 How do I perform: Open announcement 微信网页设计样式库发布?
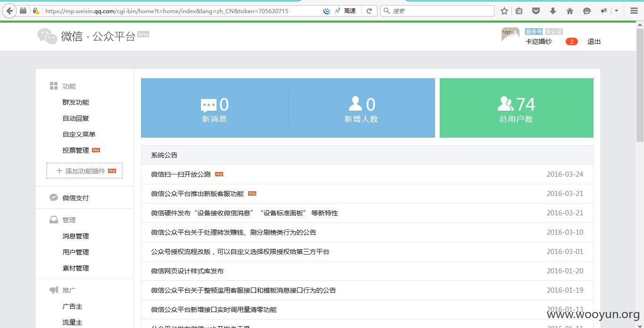(187, 271)
